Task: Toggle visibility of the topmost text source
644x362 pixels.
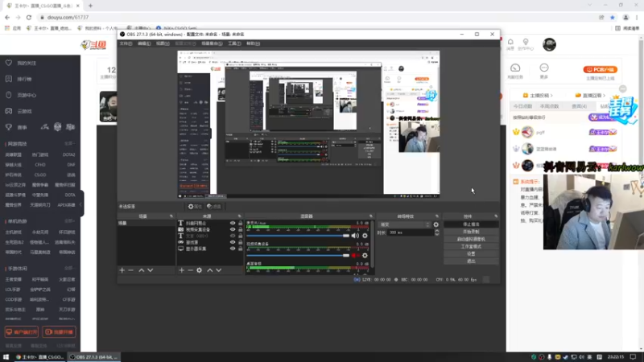Action: [233, 224]
